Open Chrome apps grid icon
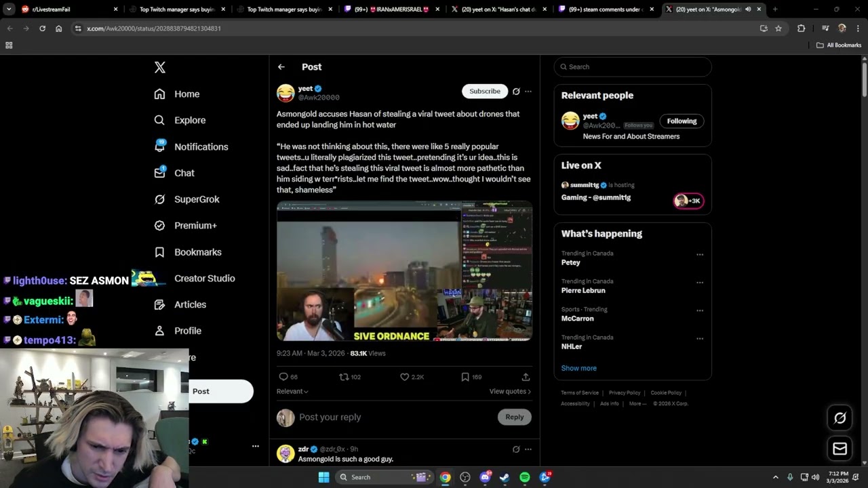Screen dimensions: 868x488 pyautogui.click(x=9, y=45)
